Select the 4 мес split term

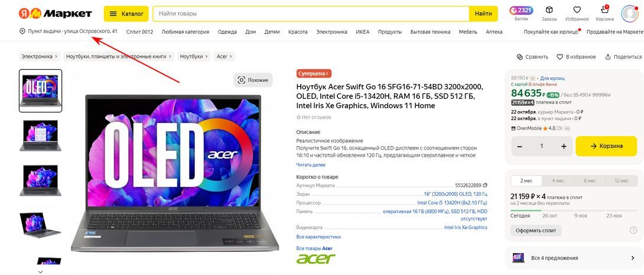(x=558, y=181)
